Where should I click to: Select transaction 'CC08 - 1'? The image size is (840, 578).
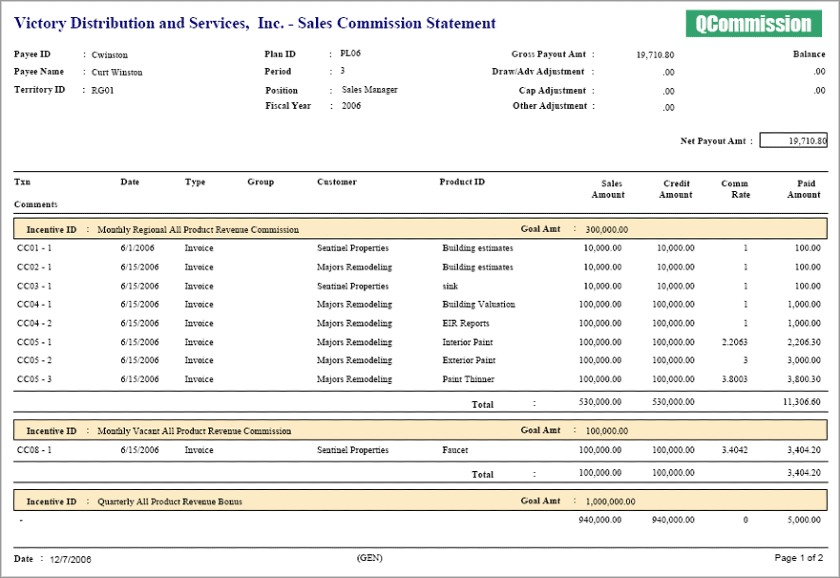click(34, 450)
